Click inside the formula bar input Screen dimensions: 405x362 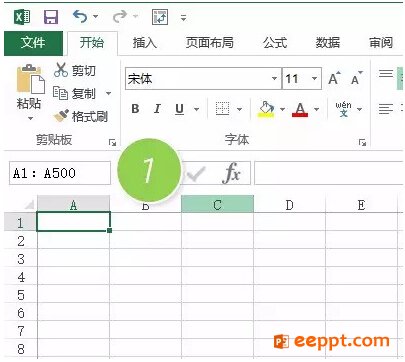point(329,173)
